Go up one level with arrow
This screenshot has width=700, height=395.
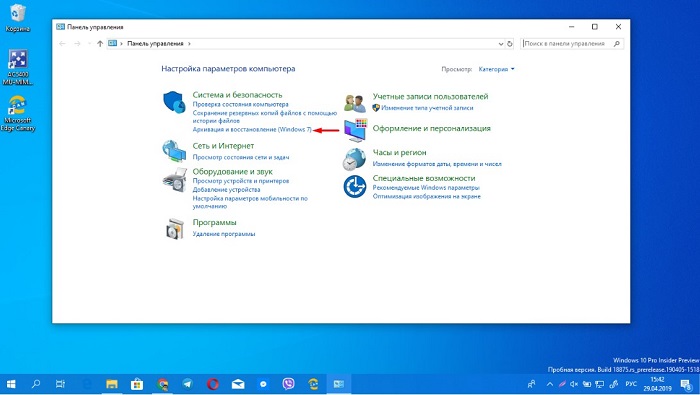point(100,44)
